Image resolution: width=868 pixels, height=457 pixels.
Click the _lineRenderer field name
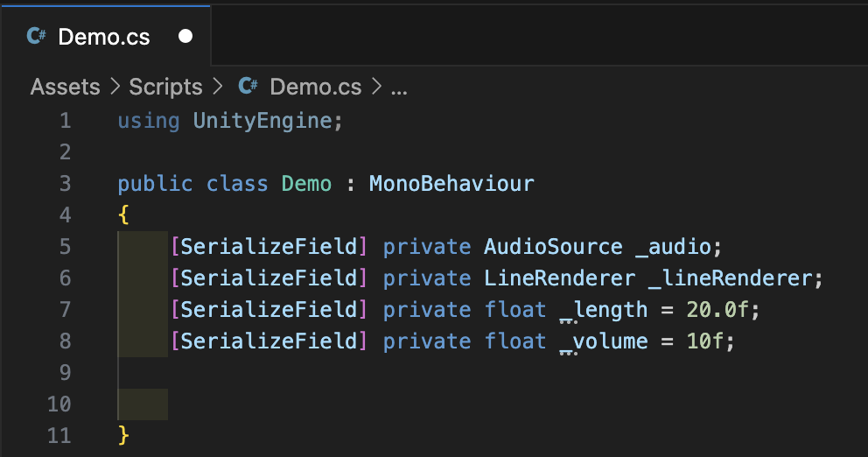730,278
